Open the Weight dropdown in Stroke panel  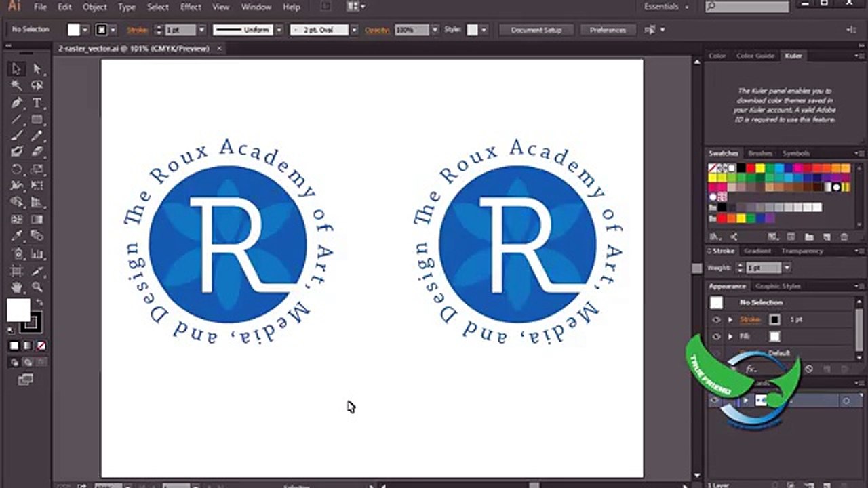click(x=787, y=268)
